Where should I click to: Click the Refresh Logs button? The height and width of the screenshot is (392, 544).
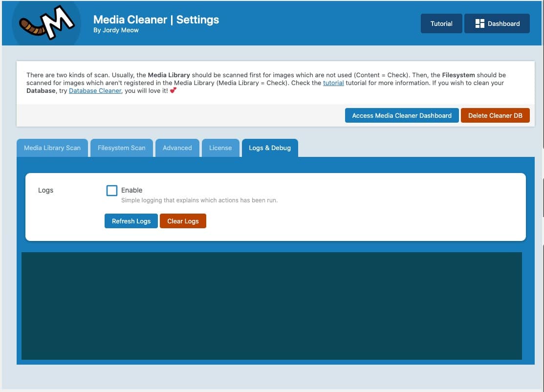[x=131, y=221]
